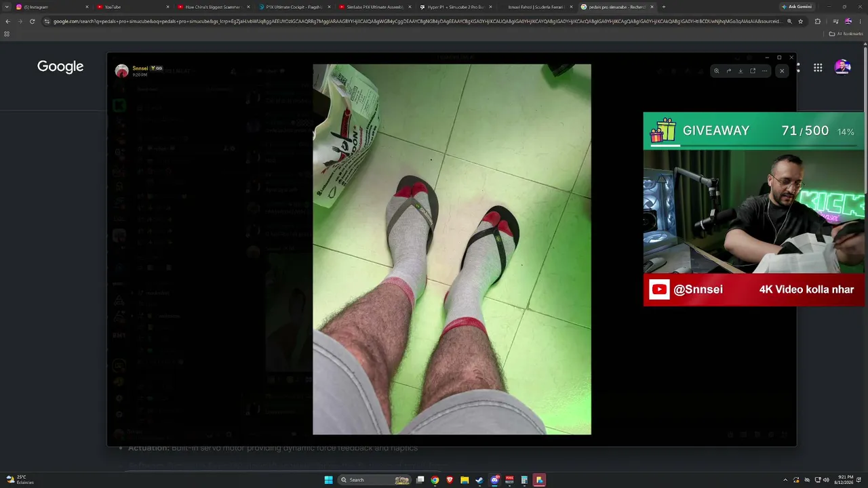The width and height of the screenshot is (868, 488).
Task: Open the browser extensions menu
Action: click(x=817, y=21)
